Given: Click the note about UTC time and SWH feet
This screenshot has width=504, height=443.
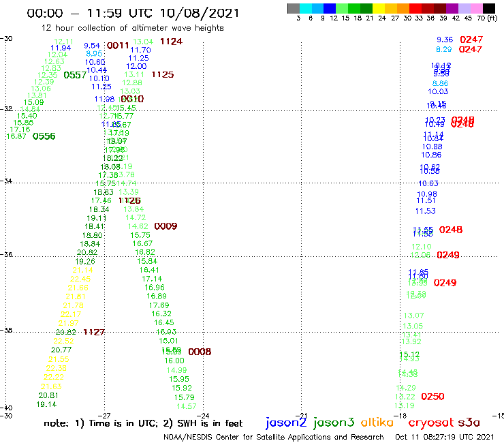Looking at the screenshot, I should 143,423.
